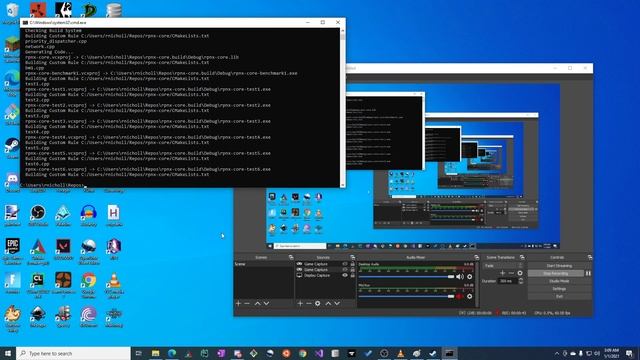
Task: Open the Microsoft Edge desktop shortcut
Action: 12,82
